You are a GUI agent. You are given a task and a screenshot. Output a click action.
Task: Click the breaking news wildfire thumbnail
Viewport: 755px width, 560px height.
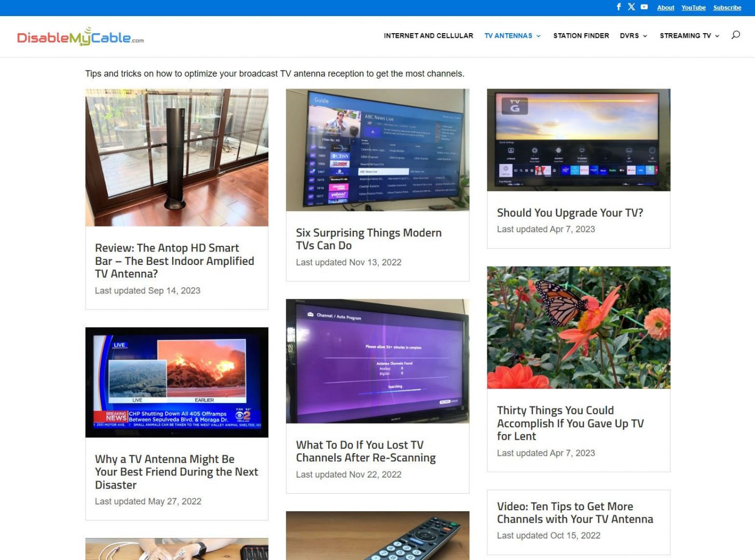[x=177, y=382]
